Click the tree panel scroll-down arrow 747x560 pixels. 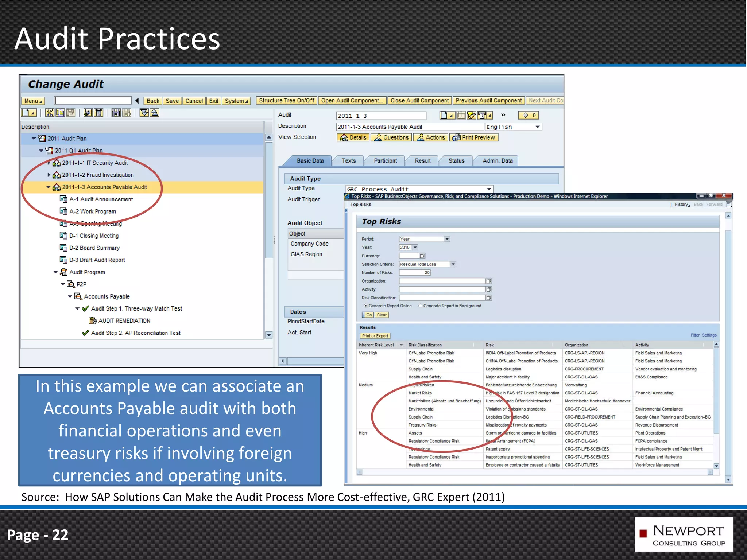pyautogui.click(x=269, y=335)
